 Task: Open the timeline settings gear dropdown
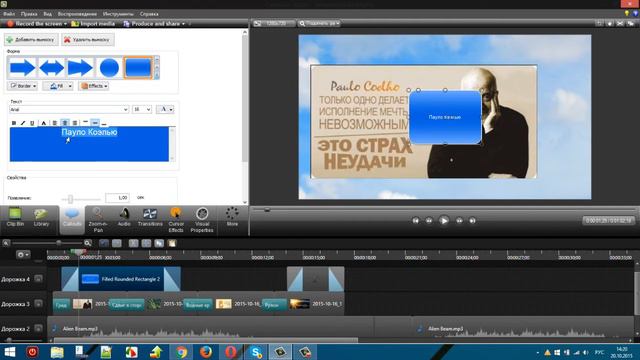(x=23, y=255)
